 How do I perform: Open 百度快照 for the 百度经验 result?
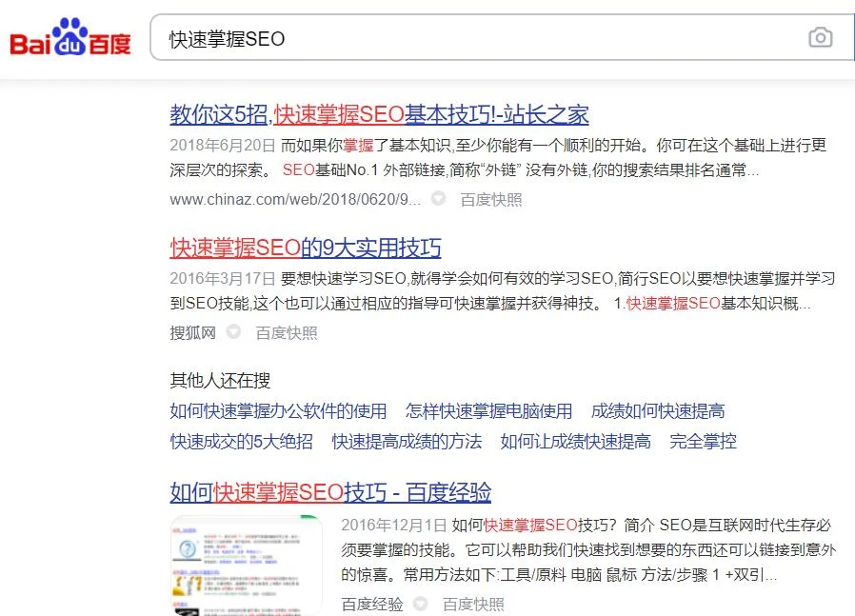coord(473,604)
